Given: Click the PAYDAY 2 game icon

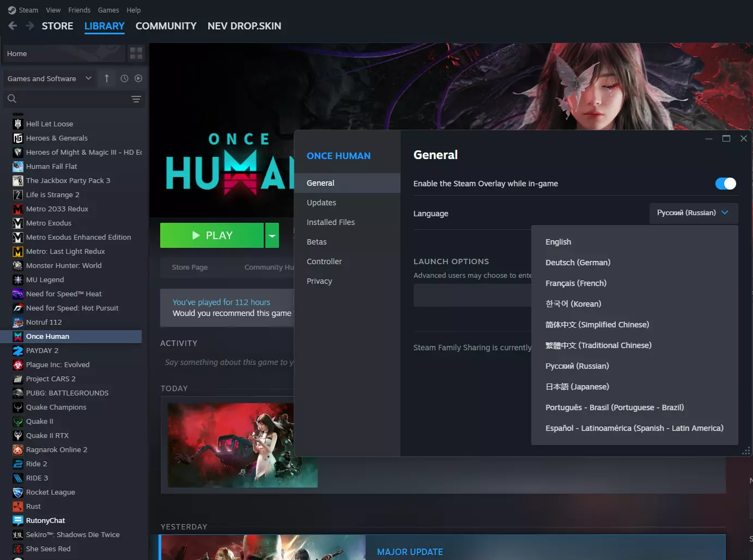Looking at the screenshot, I should point(18,350).
